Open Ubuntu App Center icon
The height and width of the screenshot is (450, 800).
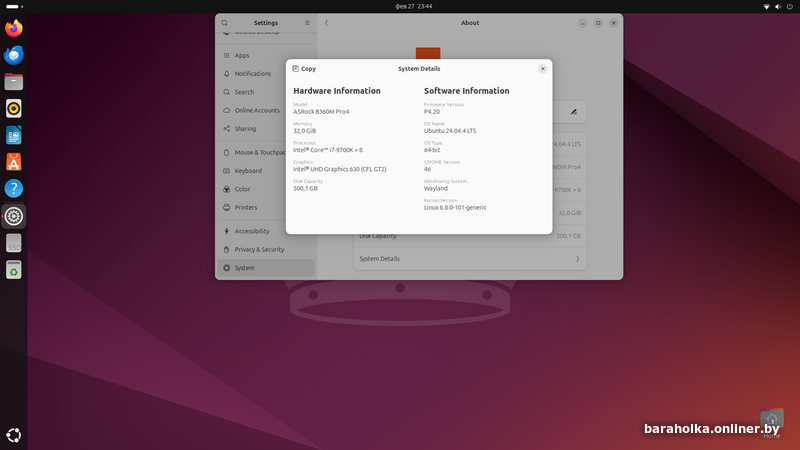click(14, 162)
